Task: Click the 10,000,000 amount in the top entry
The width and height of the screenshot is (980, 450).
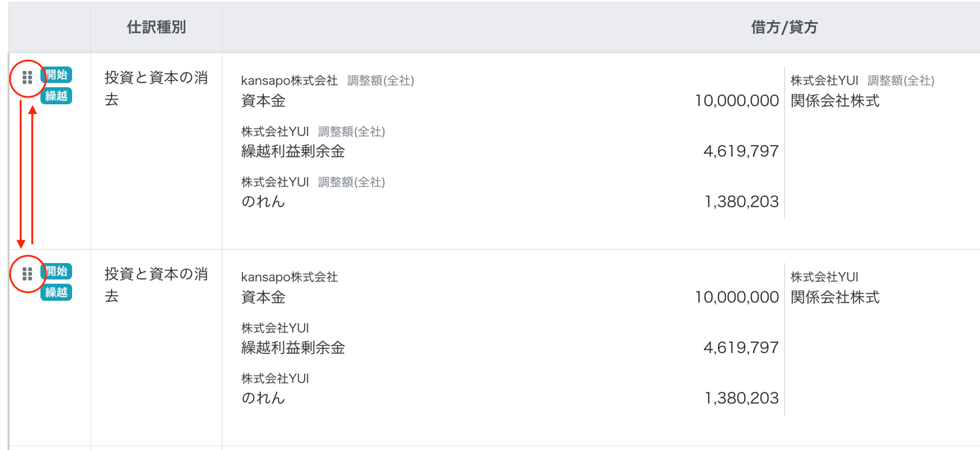Action: tap(736, 101)
